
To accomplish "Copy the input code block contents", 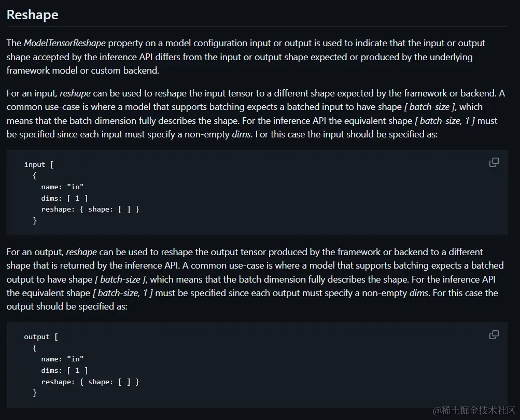I will tap(494, 162).
